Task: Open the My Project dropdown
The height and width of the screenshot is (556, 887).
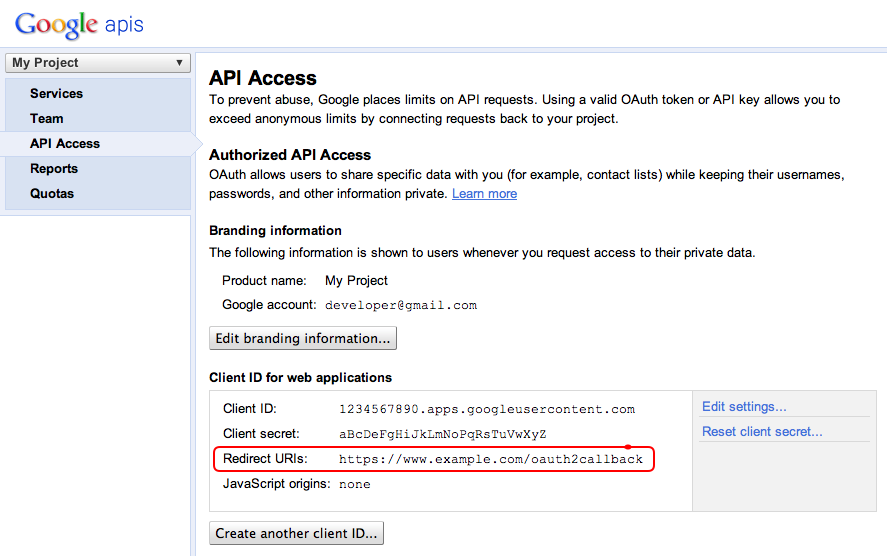Action: point(98,63)
